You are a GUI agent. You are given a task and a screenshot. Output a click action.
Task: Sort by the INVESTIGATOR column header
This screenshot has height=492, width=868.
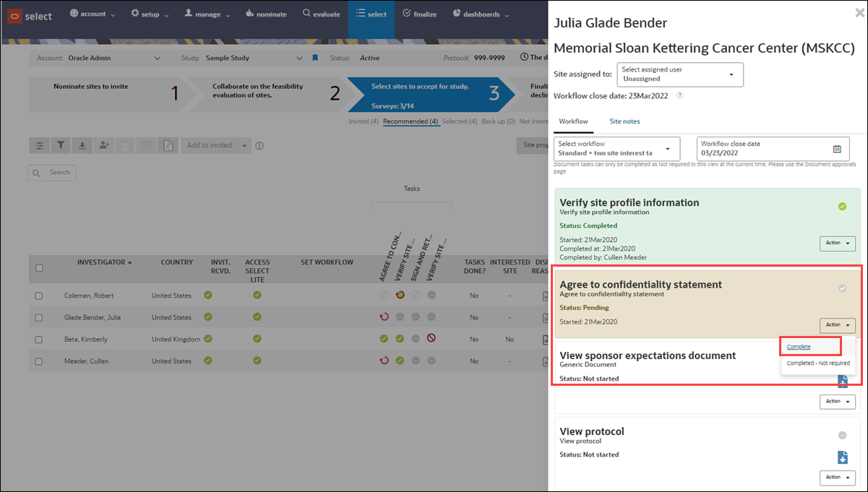[105, 262]
